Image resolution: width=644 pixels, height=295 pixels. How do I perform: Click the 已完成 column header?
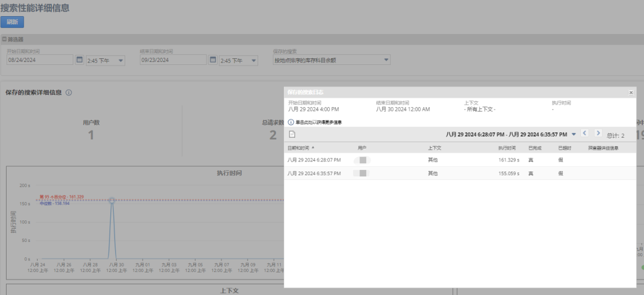(535, 148)
